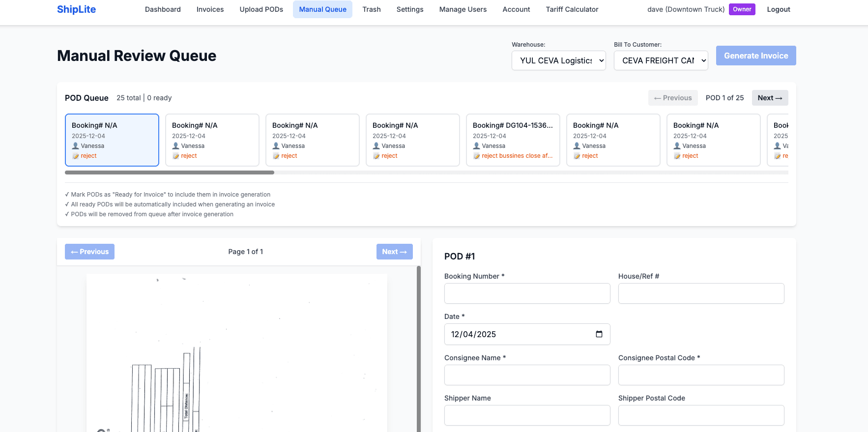868x432 pixels.
Task: Expand the Warehouse dropdown
Action: point(558,60)
